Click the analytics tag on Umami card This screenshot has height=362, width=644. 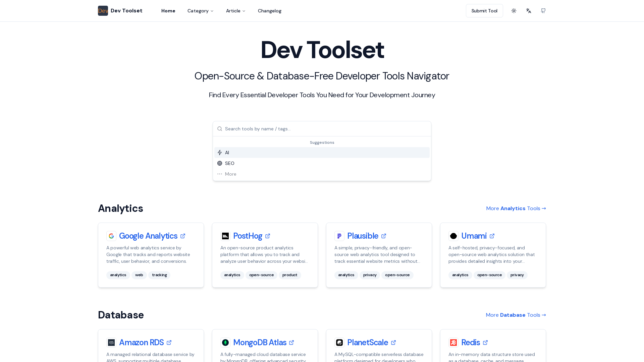pos(460,275)
